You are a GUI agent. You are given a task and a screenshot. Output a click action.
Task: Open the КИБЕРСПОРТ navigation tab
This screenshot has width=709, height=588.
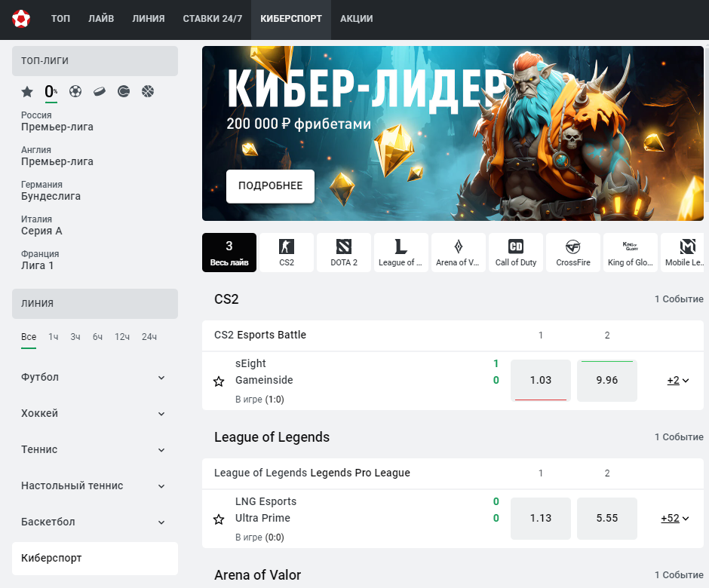[x=291, y=19]
